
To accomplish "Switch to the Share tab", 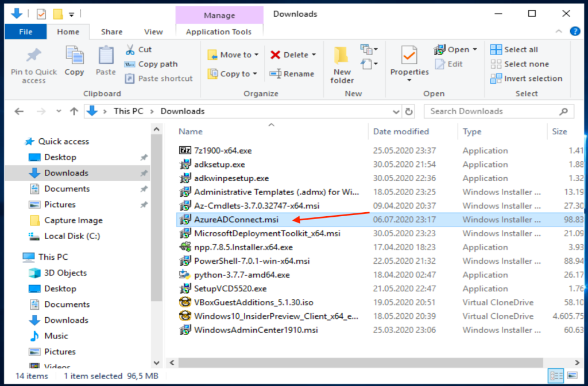I will tap(111, 32).
